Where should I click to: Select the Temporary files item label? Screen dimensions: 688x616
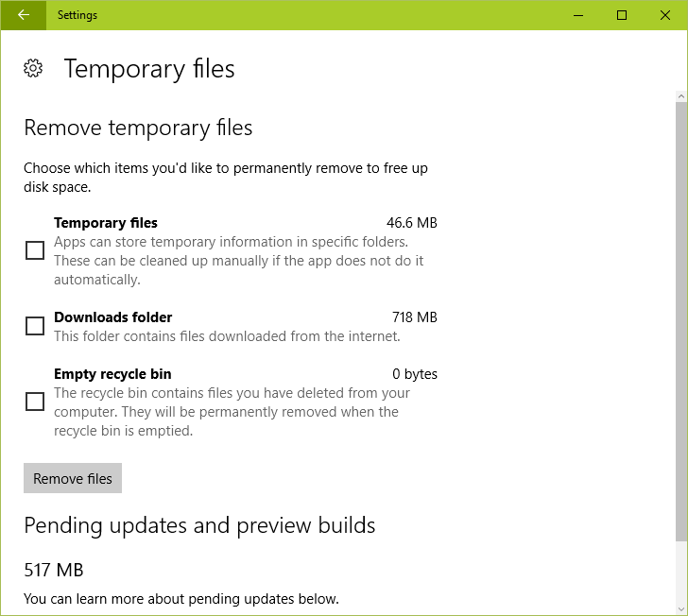105,223
